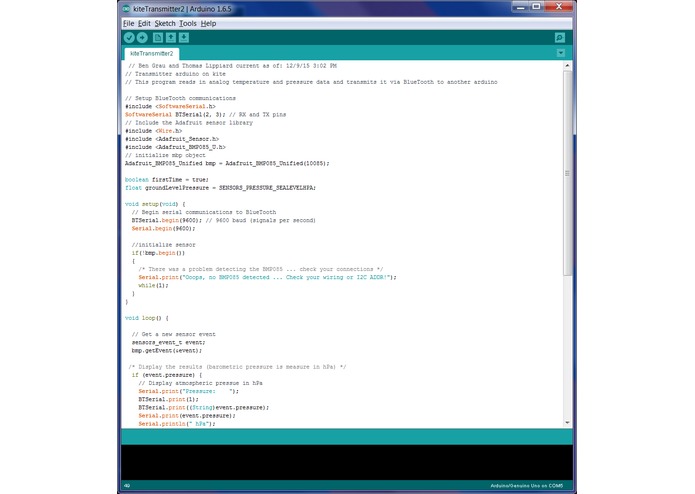Click the Verify sketch checkmark icon
The image size is (695, 494).
click(x=129, y=38)
